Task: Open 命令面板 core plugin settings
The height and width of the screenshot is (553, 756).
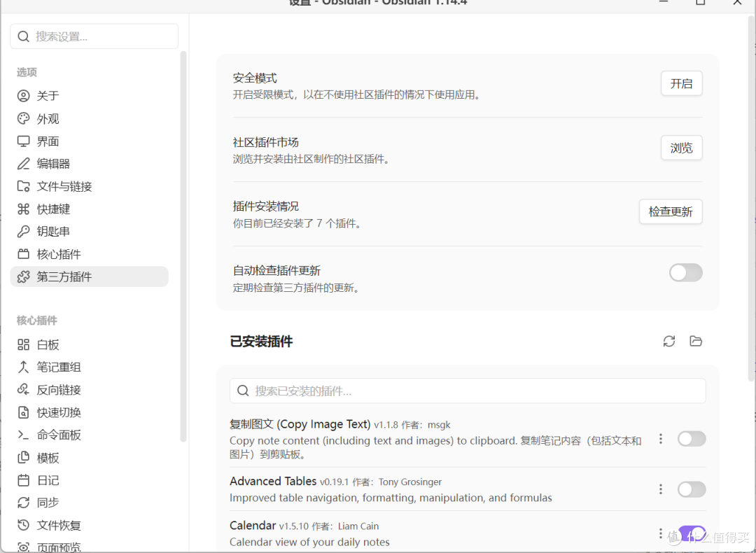Action: [89, 435]
